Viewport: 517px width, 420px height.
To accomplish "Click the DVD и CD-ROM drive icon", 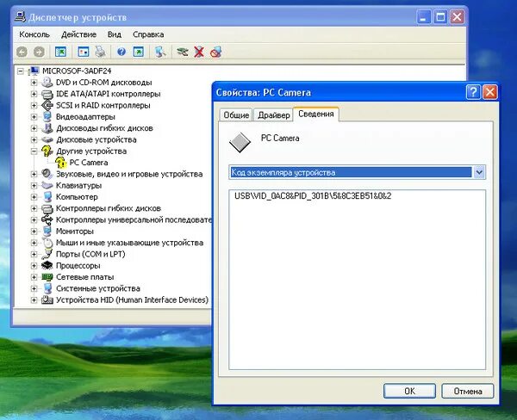I will point(47,83).
